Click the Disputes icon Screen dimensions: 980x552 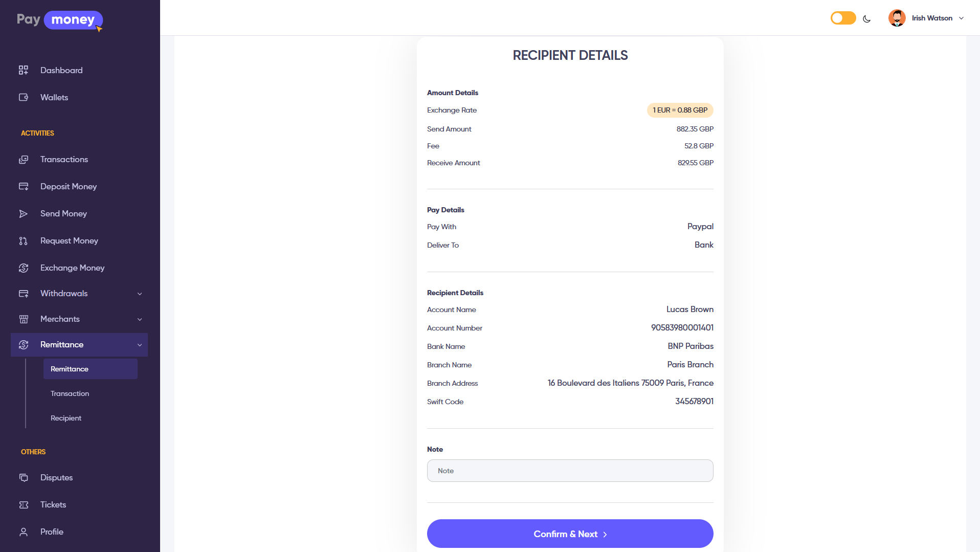click(x=24, y=478)
